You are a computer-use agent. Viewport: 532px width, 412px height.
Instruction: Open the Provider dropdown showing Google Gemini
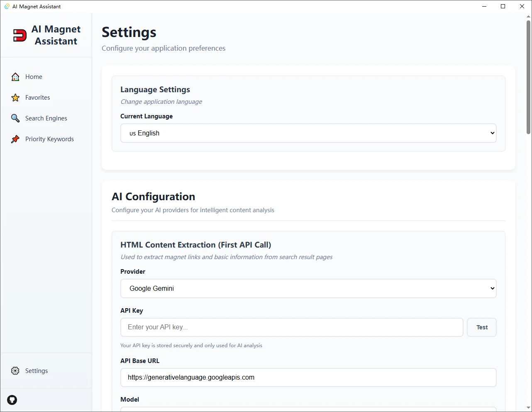click(x=308, y=289)
